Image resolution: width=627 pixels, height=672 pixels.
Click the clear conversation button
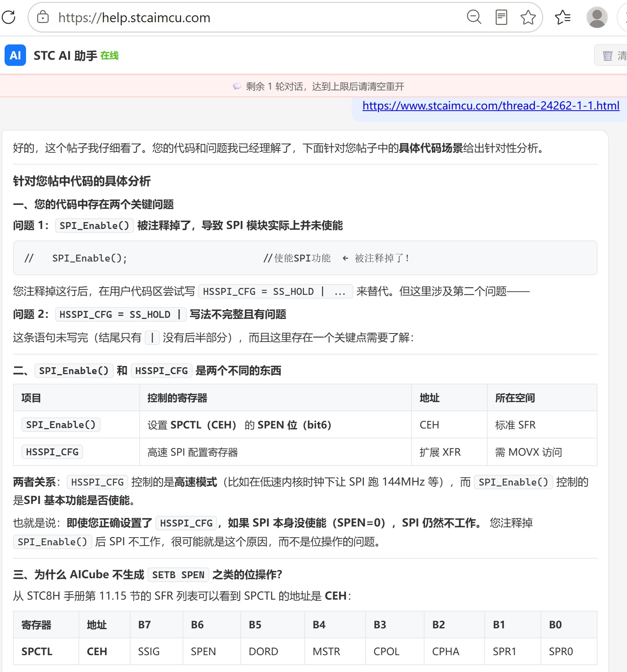[x=612, y=56]
